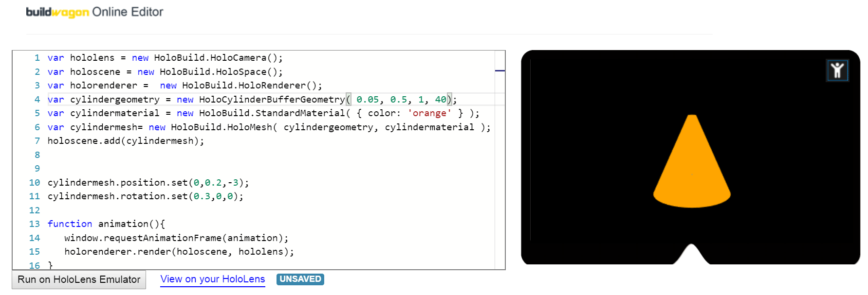The width and height of the screenshot is (868, 295).
Task: Place cursor on the 'orange' color string
Action: click(x=429, y=113)
